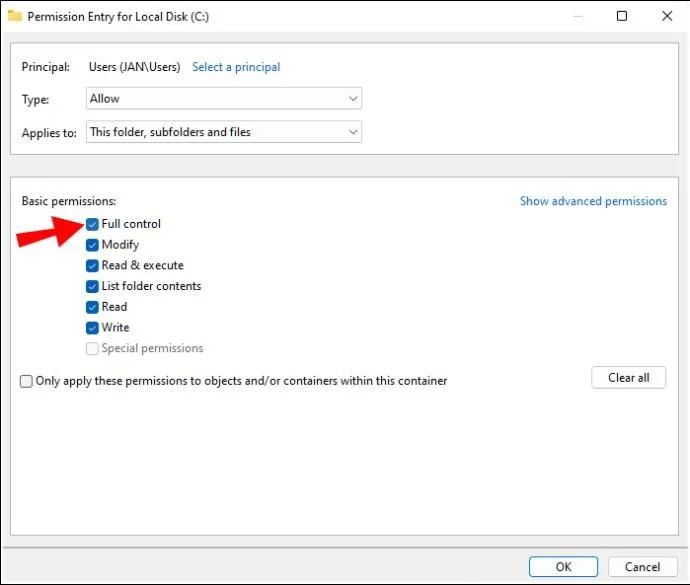The height and width of the screenshot is (585, 690).
Task: Click the window title Permission Entry for Local Disk
Action: point(118,17)
